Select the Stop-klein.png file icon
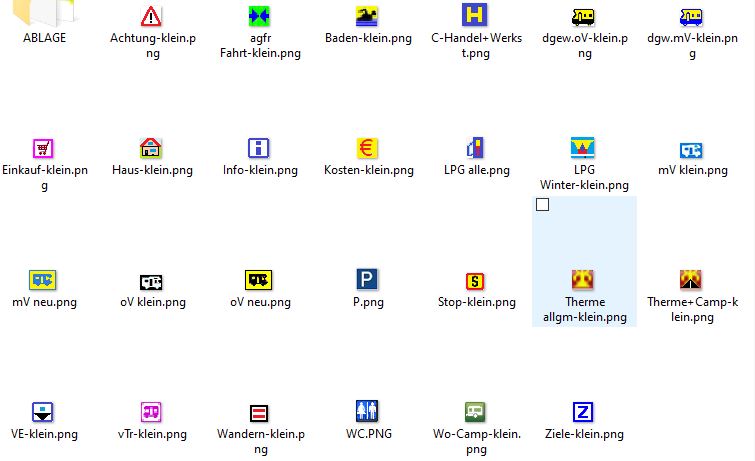This screenshot has height=461, width=755. [476, 280]
